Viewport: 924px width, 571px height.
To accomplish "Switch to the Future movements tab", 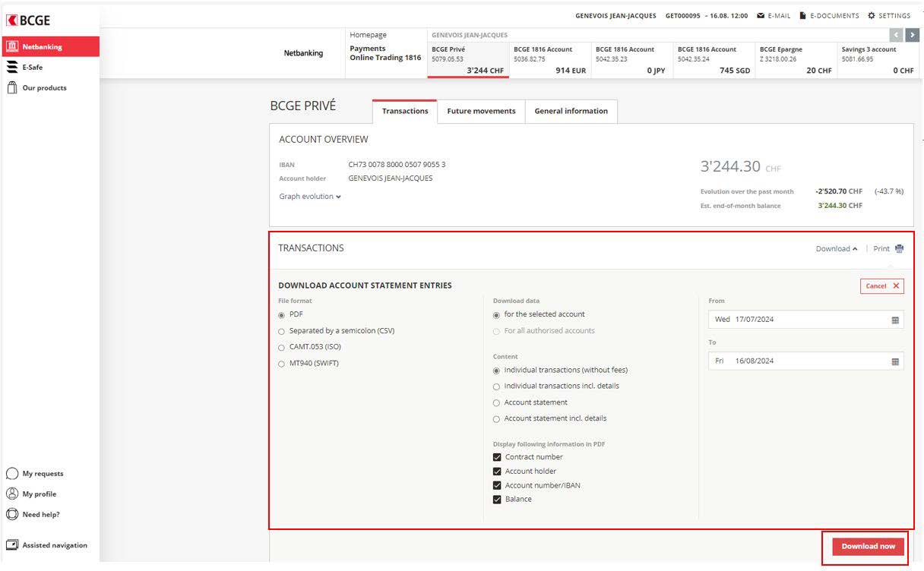I will tap(481, 112).
